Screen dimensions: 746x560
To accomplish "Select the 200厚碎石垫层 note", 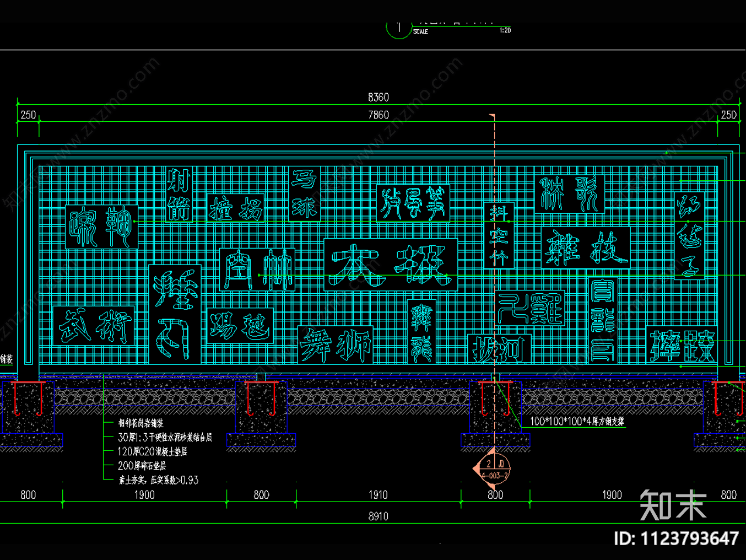I will [142, 466].
